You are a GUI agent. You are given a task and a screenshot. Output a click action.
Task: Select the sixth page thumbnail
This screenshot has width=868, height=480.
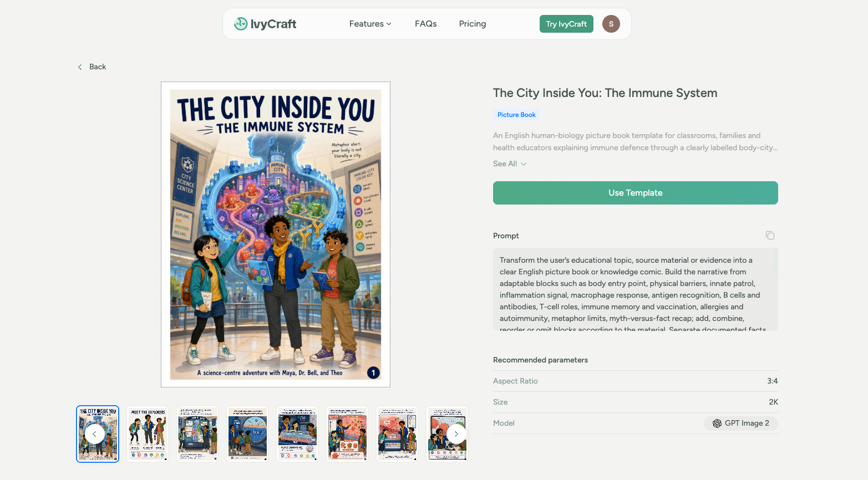[347, 434]
